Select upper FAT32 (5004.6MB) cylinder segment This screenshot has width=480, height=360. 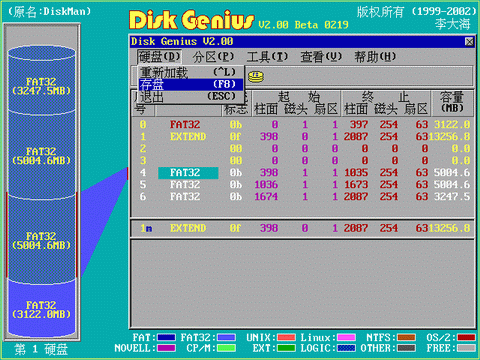42,156
